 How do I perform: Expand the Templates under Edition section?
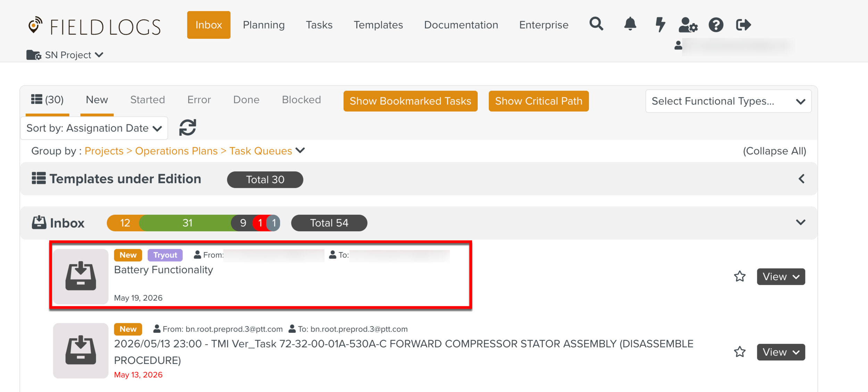coord(801,179)
